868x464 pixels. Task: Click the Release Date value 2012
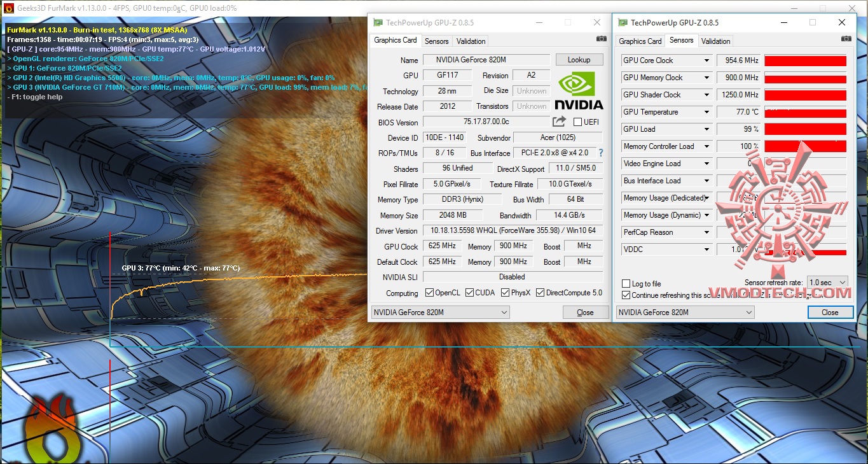[448, 106]
